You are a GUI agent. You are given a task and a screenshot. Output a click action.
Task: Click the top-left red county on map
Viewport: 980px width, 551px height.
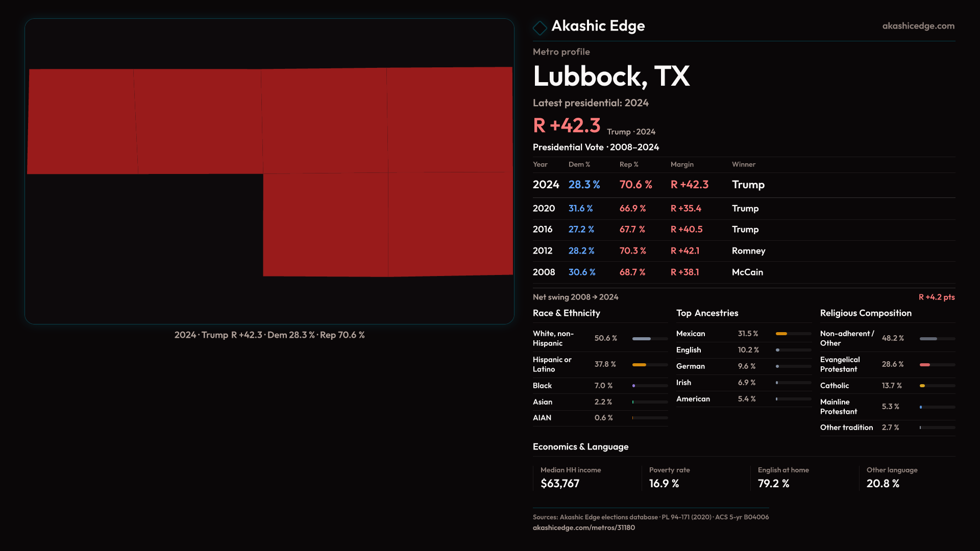point(82,121)
